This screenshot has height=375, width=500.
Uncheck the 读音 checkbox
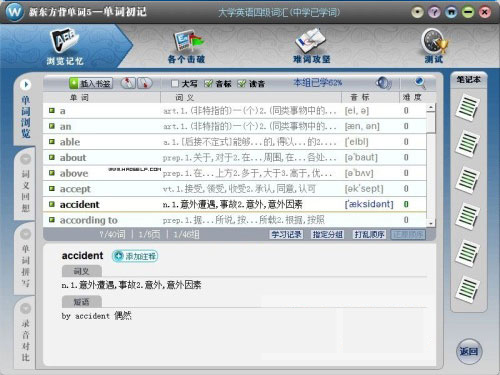(x=242, y=83)
